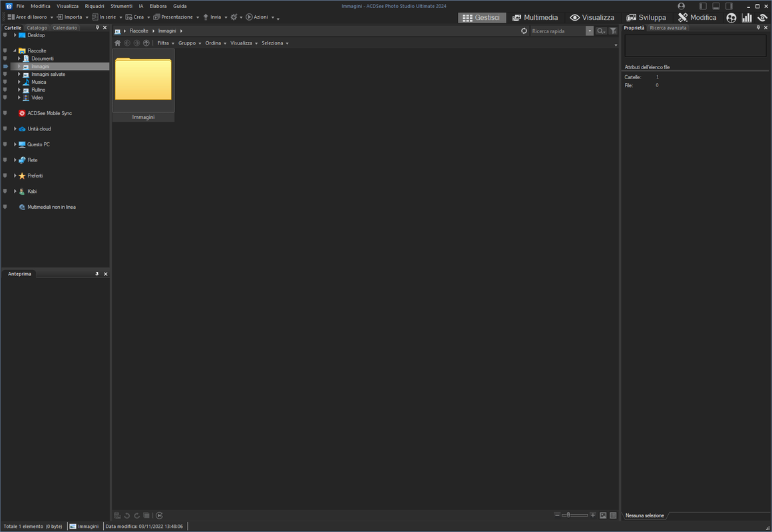The width and height of the screenshot is (772, 532).
Task: Click the zoom-out minus button
Action: coord(557,515)
